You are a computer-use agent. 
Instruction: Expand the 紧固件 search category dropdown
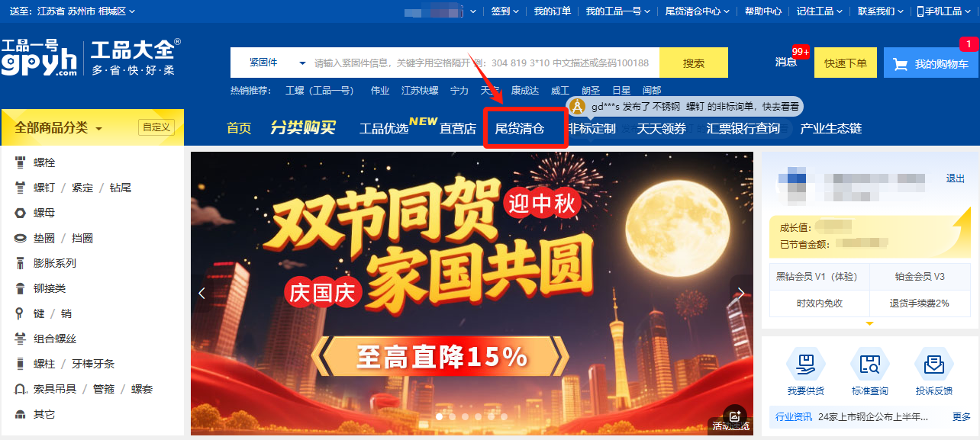click(276, 63)
